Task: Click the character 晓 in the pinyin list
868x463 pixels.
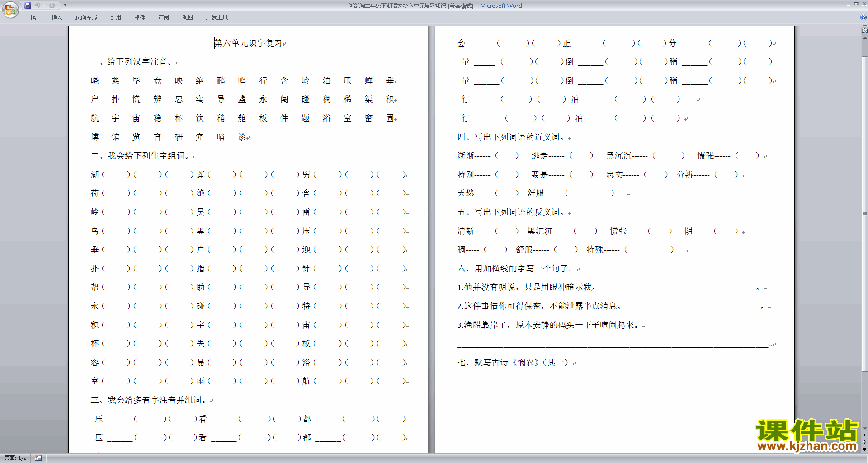Action: (x=94, y=81)
